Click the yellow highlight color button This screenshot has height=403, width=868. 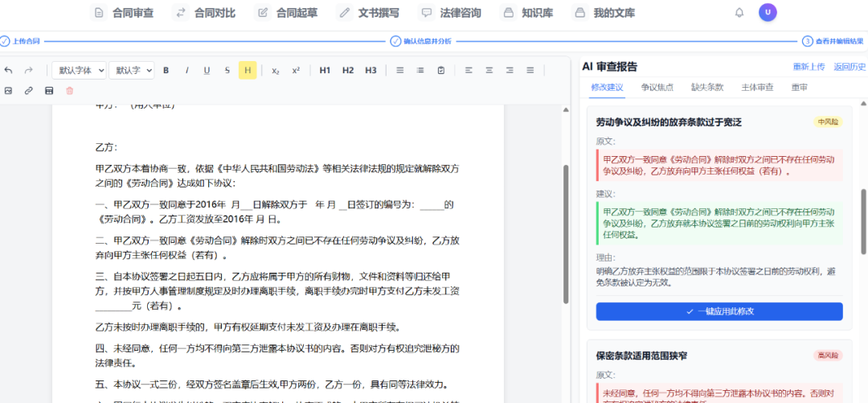click(248, 70)
